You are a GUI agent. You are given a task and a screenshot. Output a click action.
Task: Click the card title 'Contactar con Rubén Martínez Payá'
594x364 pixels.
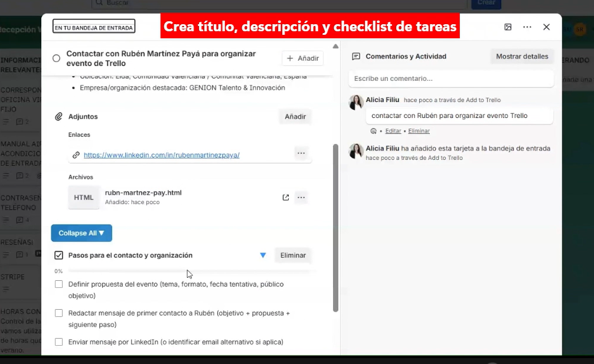pyautogui.click(x=161, y=58)
